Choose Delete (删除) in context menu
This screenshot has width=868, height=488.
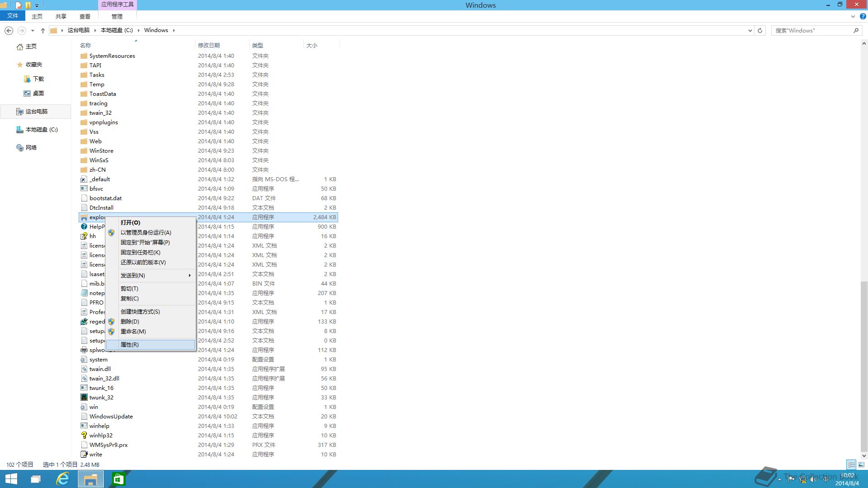151,322
